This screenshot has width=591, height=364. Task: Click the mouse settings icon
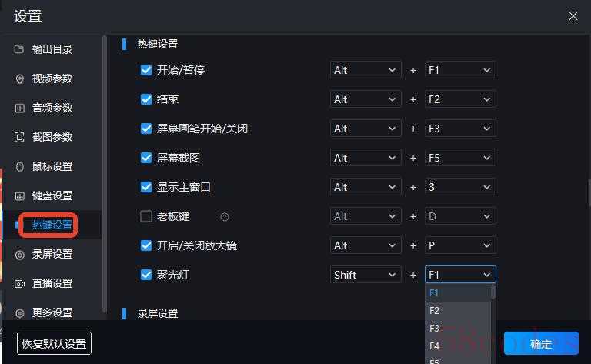(x=19, y=166)
